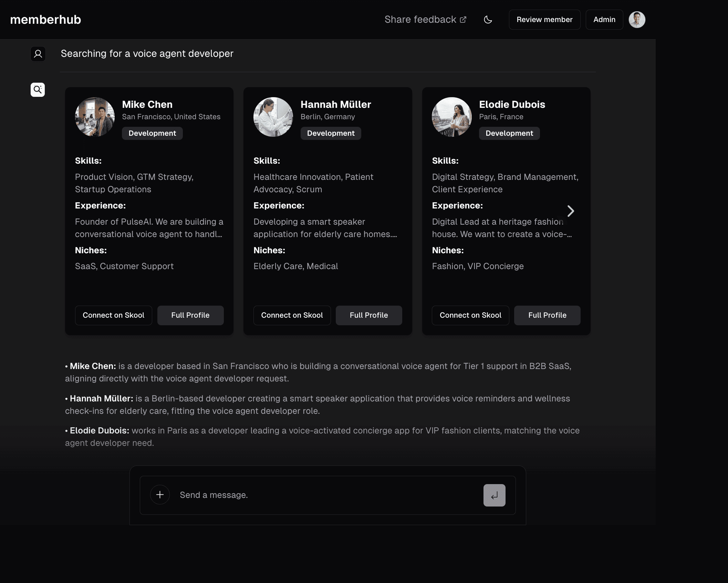Send the message using the return arrow icon
This screenshot has width=728, height=583.
click(494, 495)
